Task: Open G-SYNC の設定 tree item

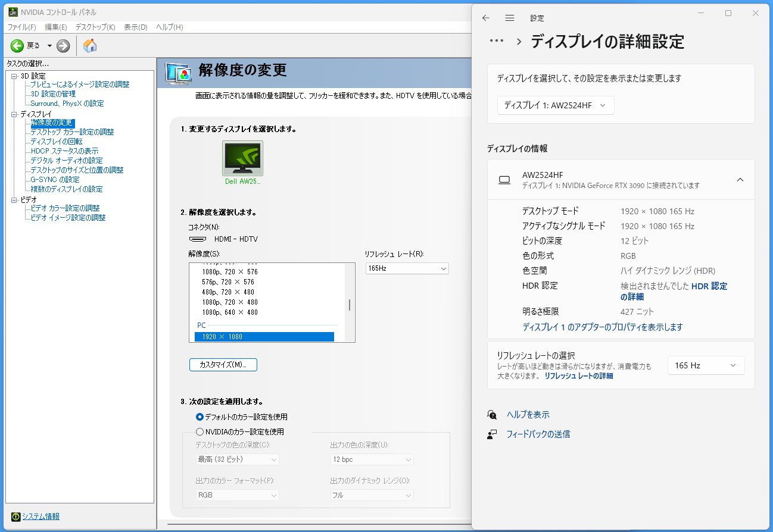Action: click(55, 180)
